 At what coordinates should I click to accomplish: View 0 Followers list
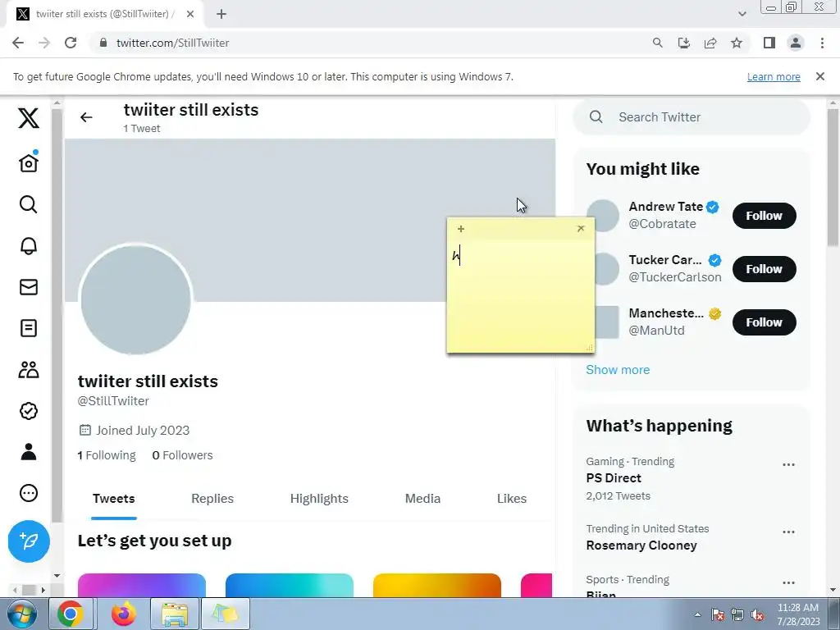[x=182, y=455]
